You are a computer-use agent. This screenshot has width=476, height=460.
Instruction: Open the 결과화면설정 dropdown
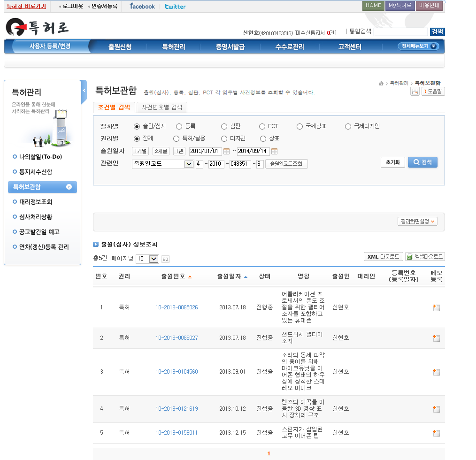pyautogui.click(x=417, y=222)
